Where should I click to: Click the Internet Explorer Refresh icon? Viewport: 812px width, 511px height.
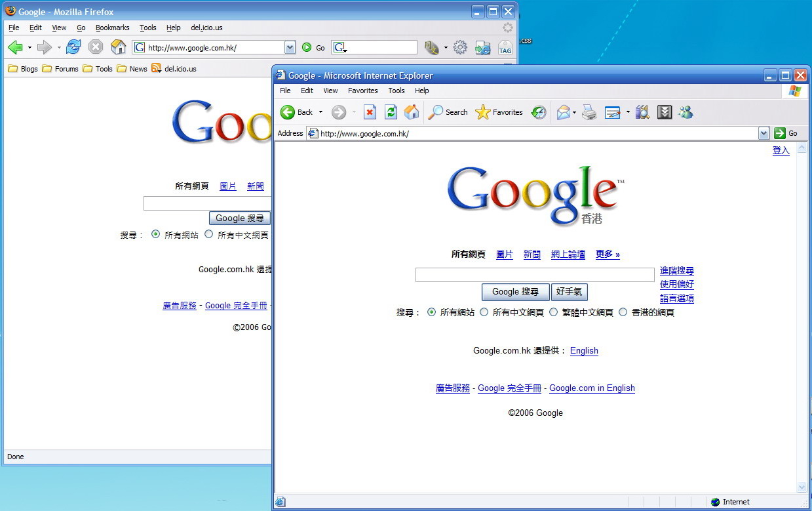(x=391, y=112)
